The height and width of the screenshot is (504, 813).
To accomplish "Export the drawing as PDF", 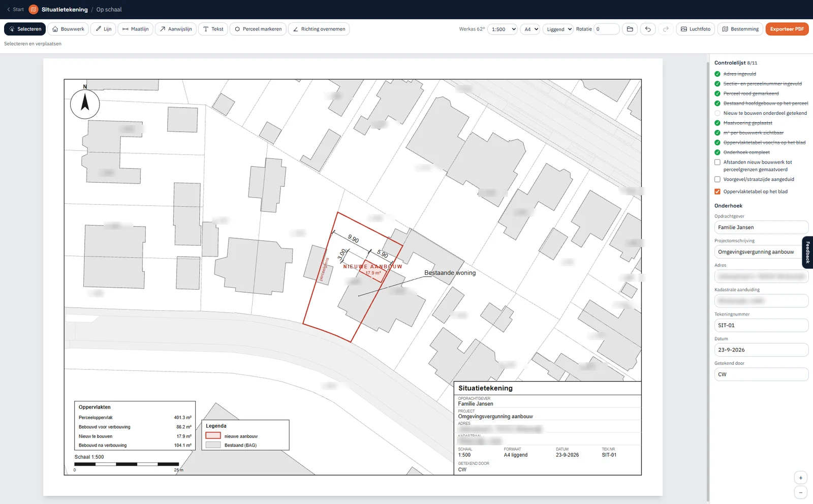I will pos(787,29).
